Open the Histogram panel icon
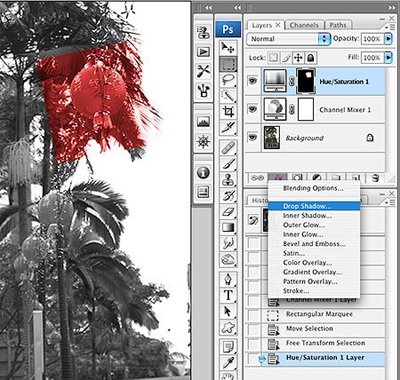The height and width of the screenshot is (380, 400). pyautogui.click(x=203, y=122)
